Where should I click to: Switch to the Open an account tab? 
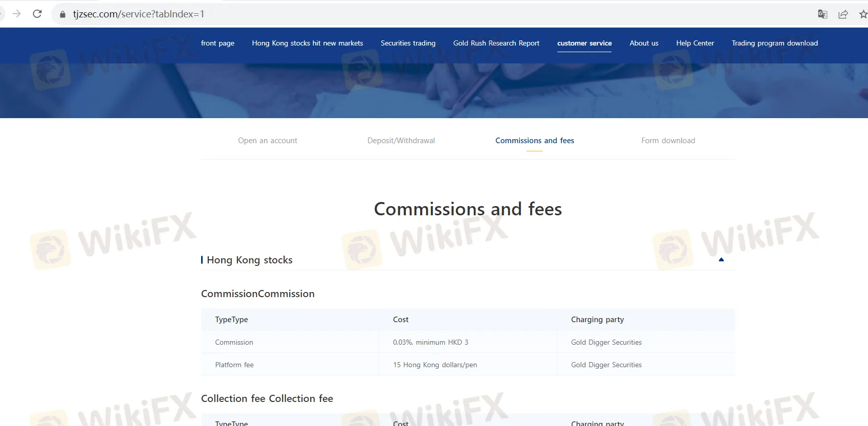pyautogui.click(x=267, y=141)
